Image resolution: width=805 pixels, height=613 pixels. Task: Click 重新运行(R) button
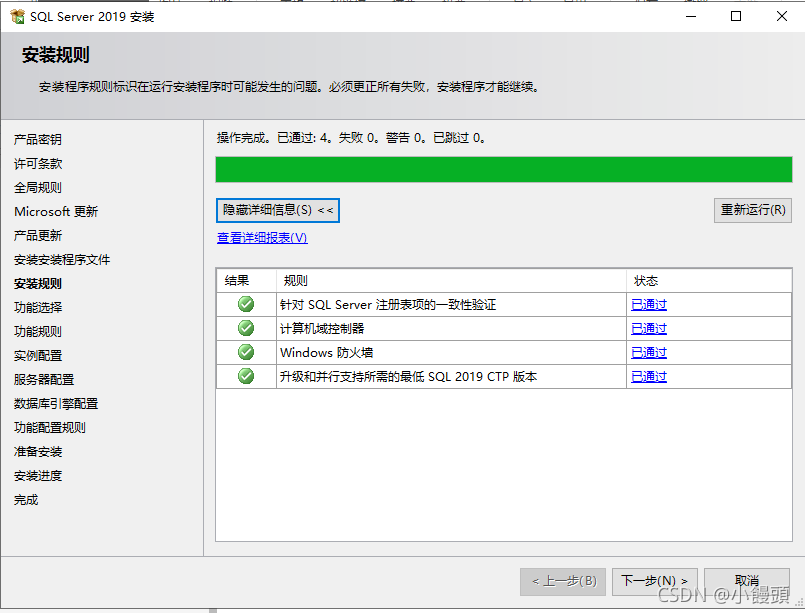pyautogui.click(x=753, y=210)
